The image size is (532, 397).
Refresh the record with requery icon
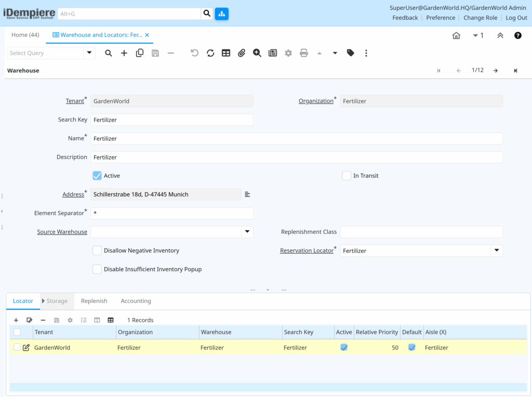click(x=210, y=53)
